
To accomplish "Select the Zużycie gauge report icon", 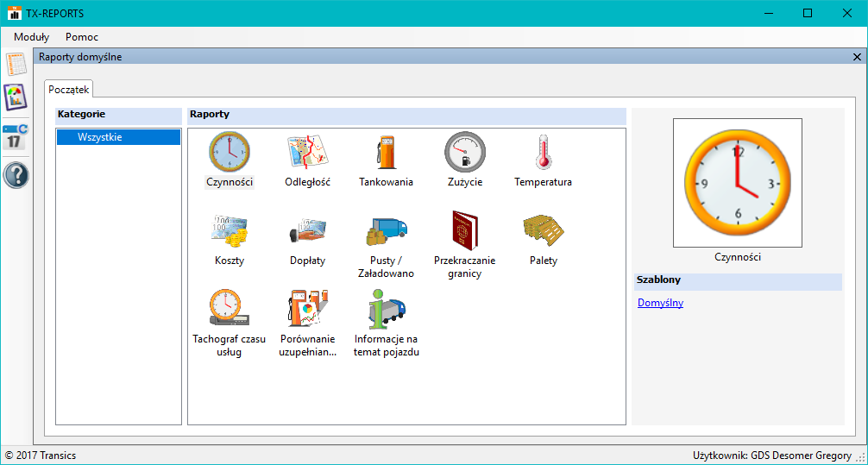I will coord(464,153).
